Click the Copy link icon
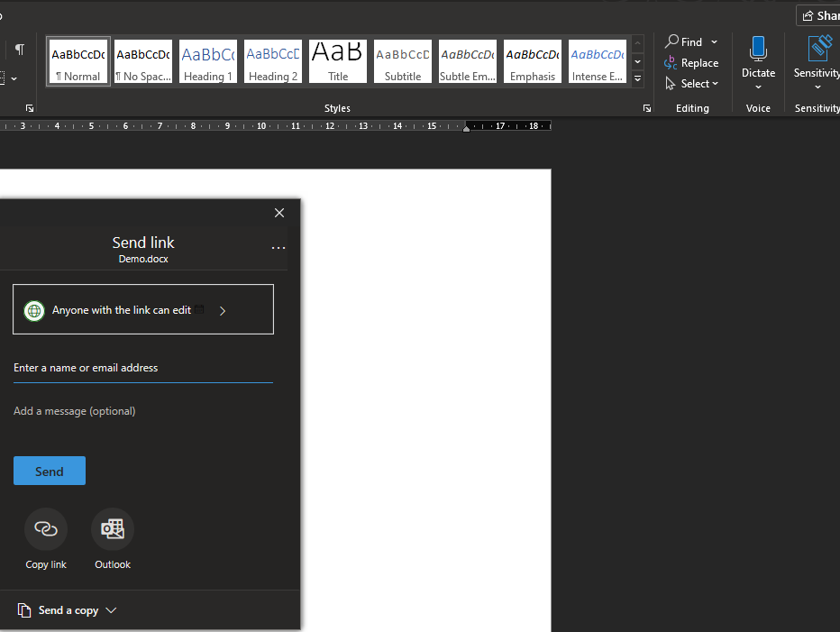This screenshot has height=632, width=840. coord(46,529)
